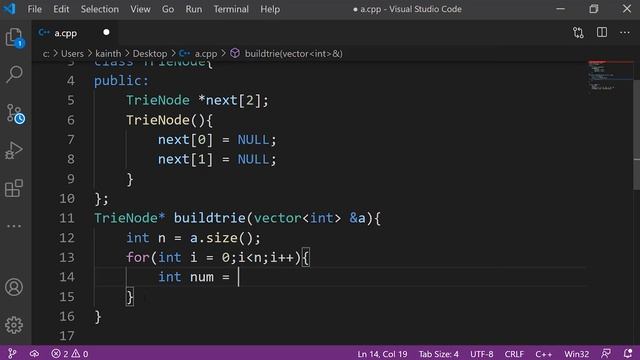Select the a.cpp editor tab

(x=74, y=33)
